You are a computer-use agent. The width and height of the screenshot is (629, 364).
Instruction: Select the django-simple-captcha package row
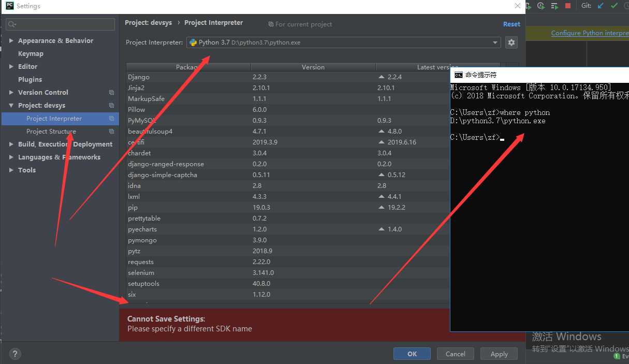288,174
